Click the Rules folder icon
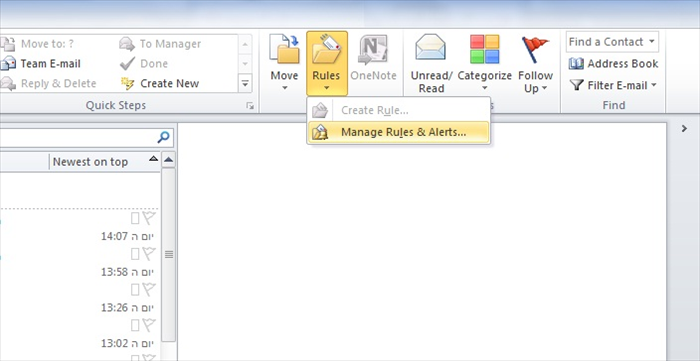 click(326, 50)
